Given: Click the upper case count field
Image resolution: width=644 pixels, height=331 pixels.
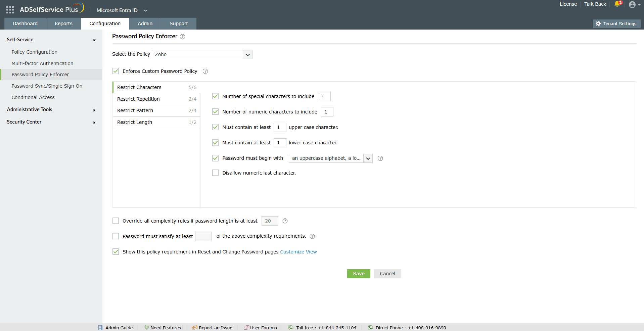Looking at the screenshot, I should coord(280,127).
